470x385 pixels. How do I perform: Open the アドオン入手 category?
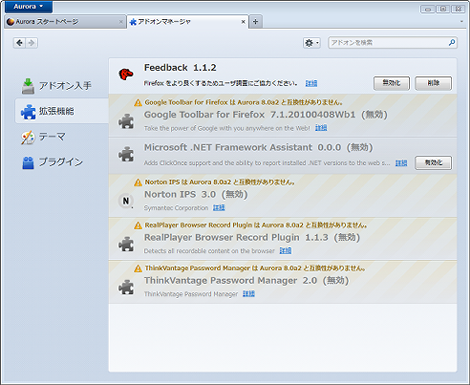click(62, 86)
